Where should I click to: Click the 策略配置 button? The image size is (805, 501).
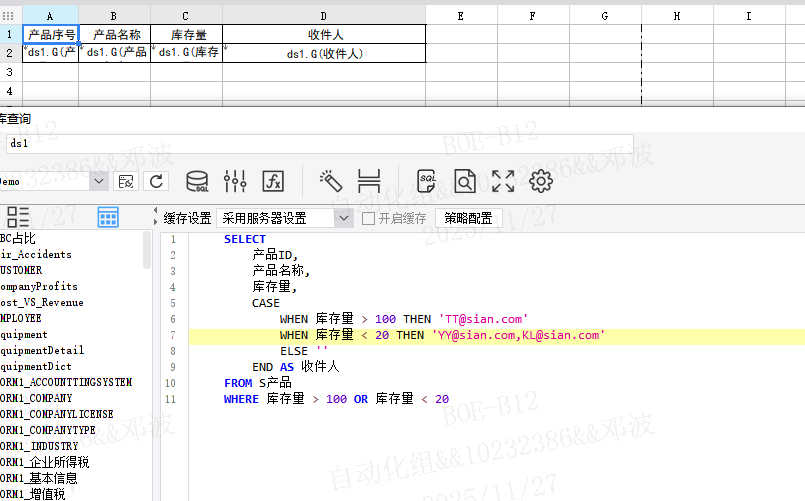468,218
